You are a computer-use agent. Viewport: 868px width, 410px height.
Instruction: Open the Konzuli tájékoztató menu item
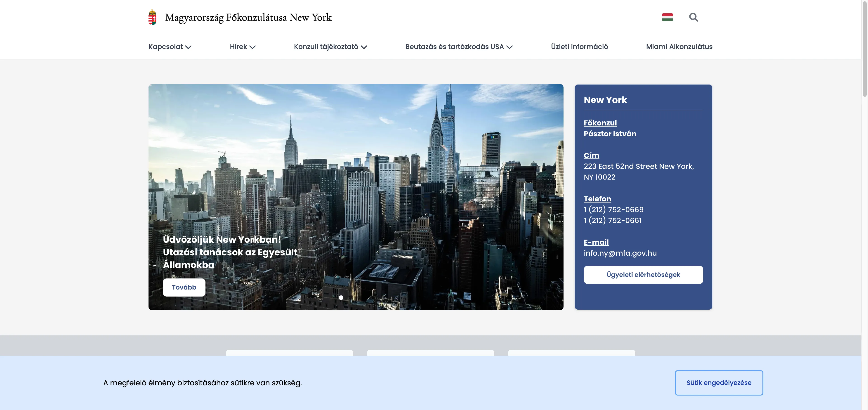click(326, 47)
